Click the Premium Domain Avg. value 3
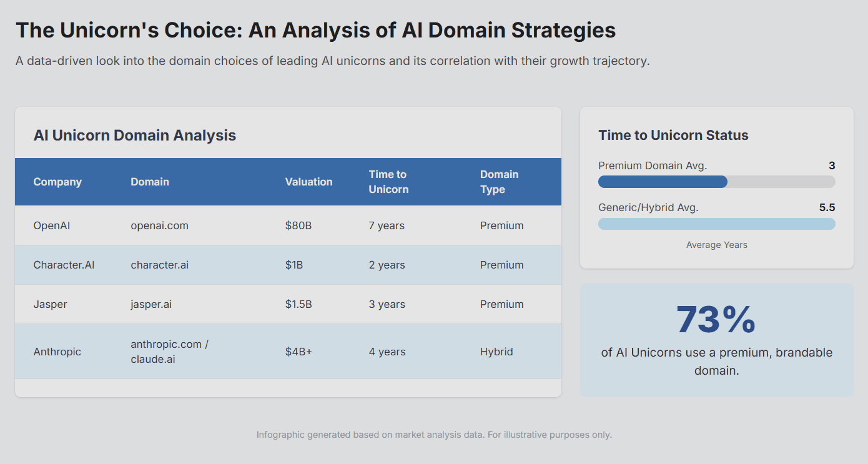This screenshot has width=868, height=464. click(x=832, y=165)
